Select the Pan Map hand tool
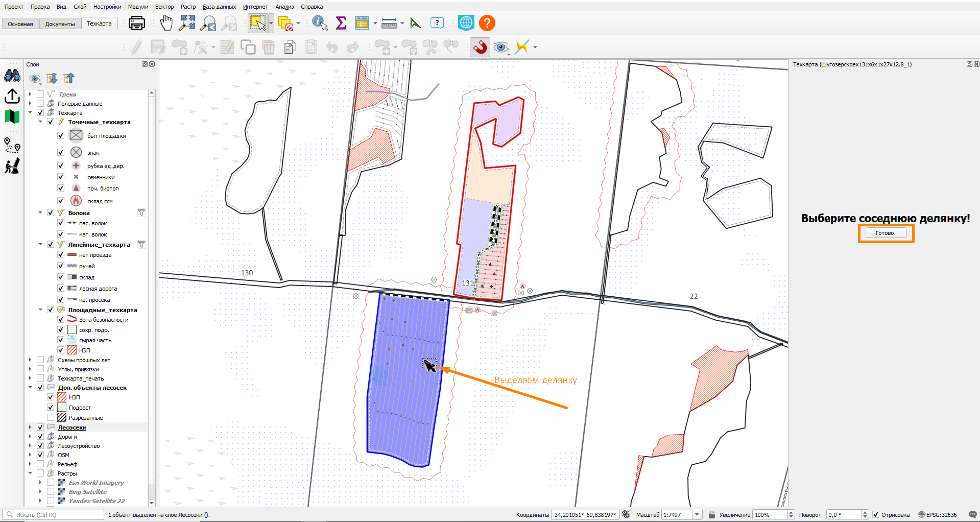The height and width of the screenshot is (522, 980). pyautogui.click(x=166, y=23)
